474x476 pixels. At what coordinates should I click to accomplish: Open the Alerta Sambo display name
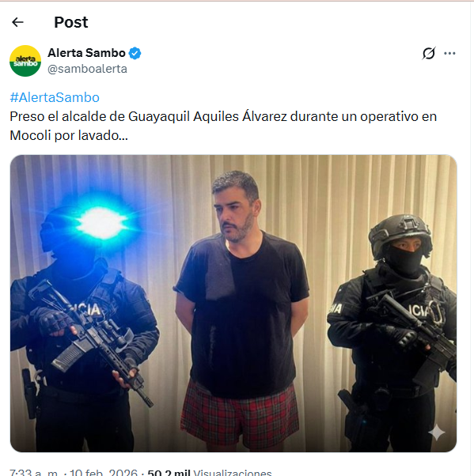click(86, 53)
